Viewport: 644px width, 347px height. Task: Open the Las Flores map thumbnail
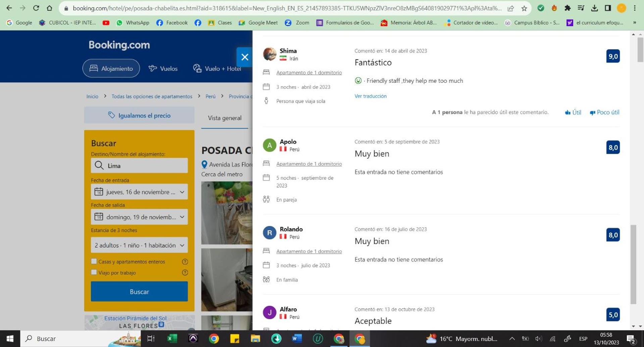[x=139, y=323]
